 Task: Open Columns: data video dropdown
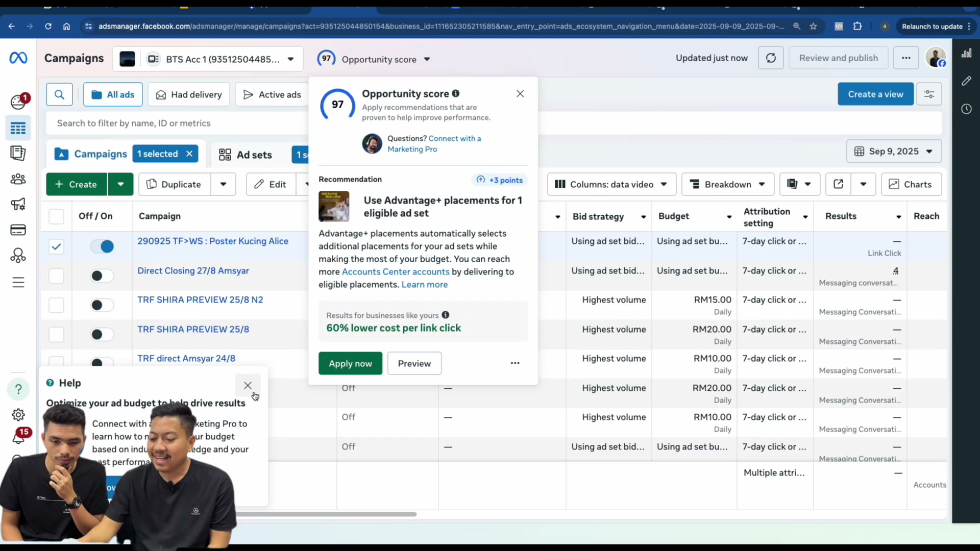click(x=611, y=184)
